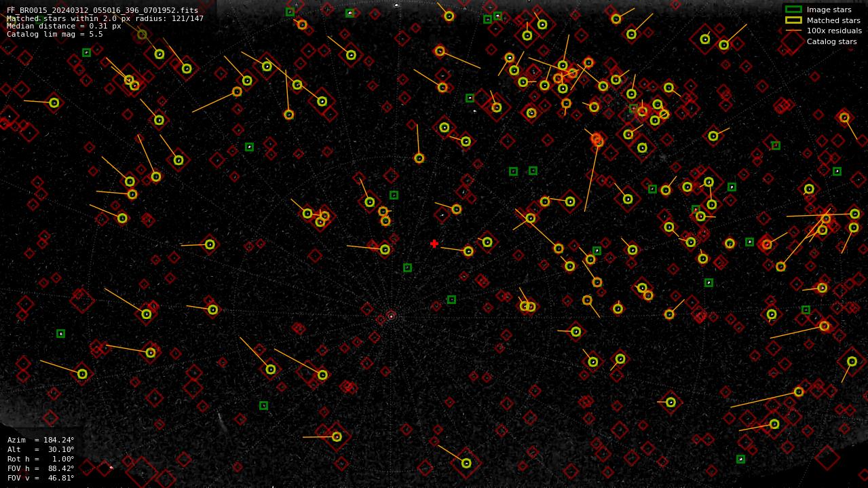Click the 'Catalog lim mag = 5.5' line

[55, 34]
